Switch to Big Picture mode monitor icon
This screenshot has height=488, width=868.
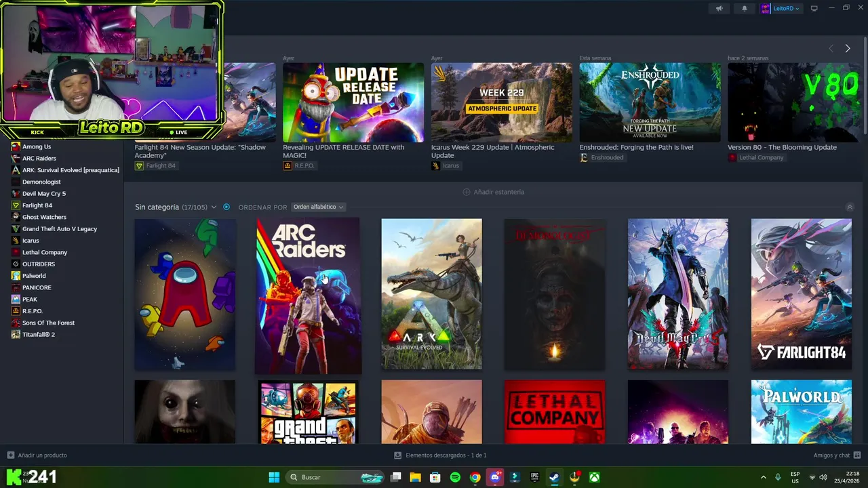[814, 8]
